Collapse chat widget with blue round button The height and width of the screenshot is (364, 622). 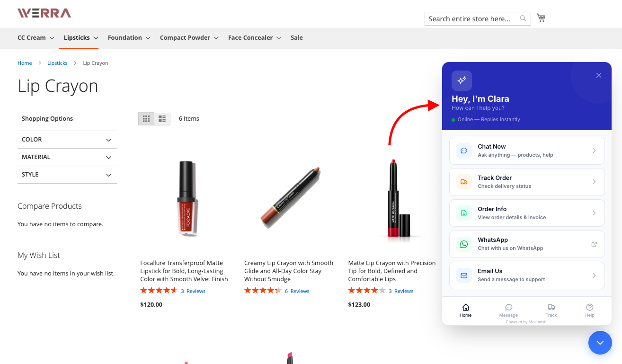coord(600,343)
